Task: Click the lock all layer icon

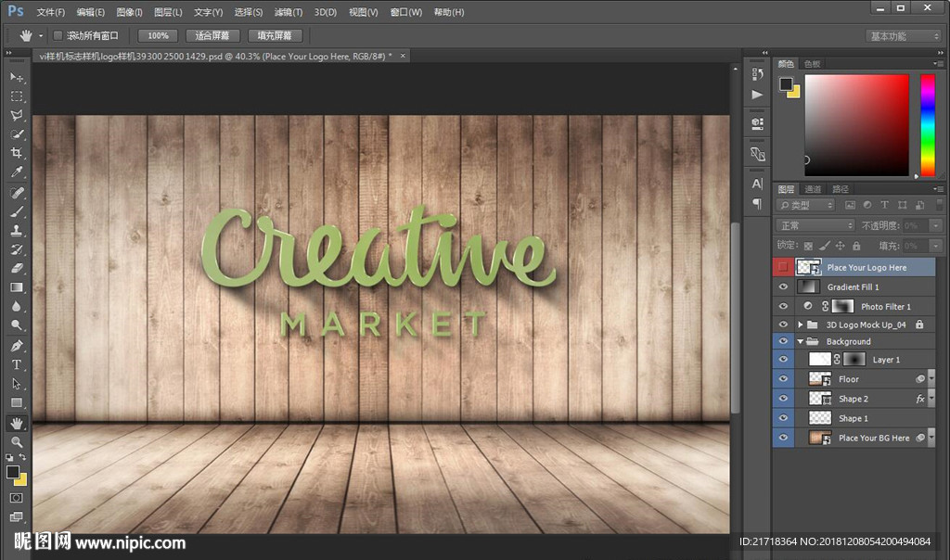Action: point(856,246)
